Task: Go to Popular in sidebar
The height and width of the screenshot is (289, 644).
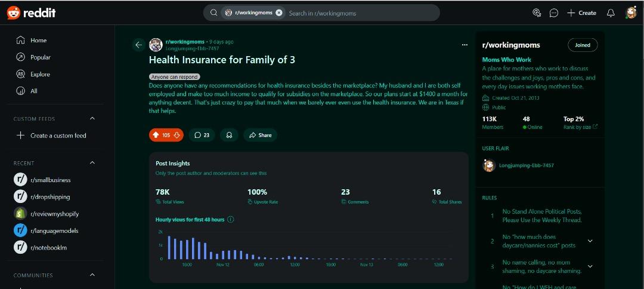Action: coord(41,57)
